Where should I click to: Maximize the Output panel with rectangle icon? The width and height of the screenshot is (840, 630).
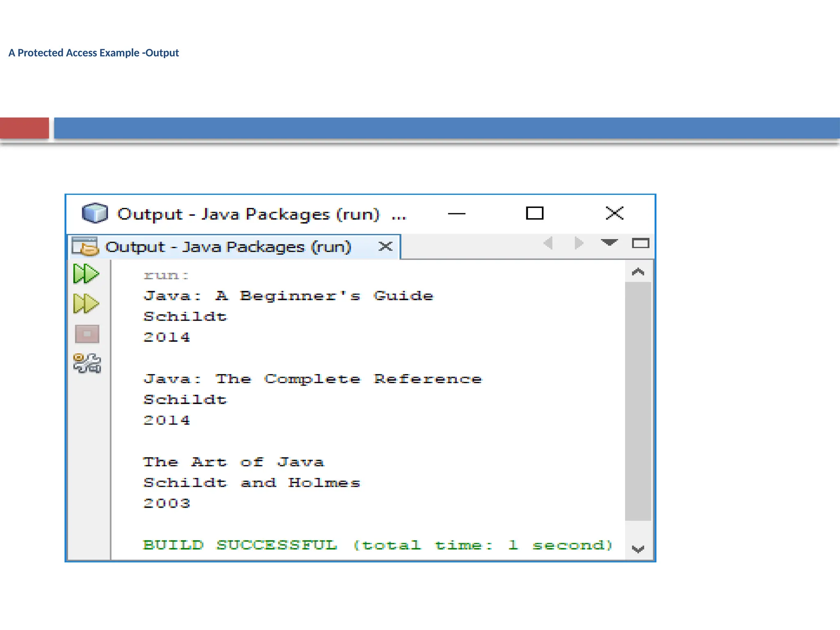(x=640, y=243)
